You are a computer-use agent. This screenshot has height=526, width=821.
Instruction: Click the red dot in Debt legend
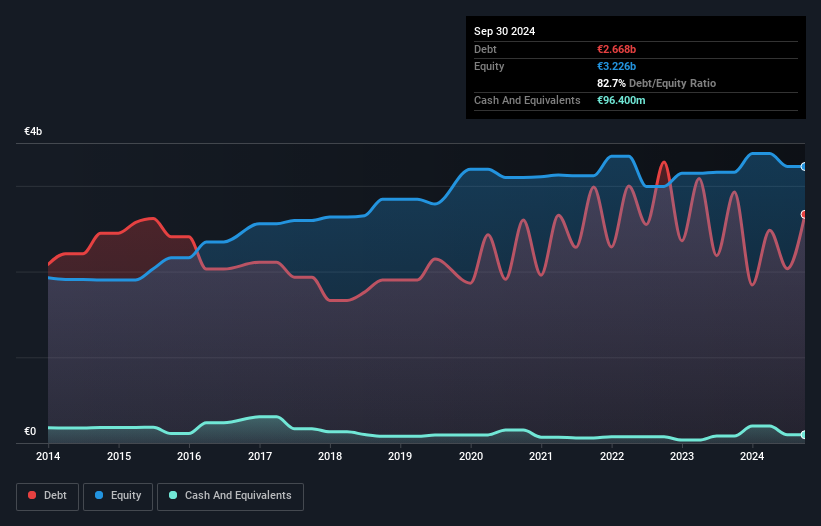pos(33,495)
